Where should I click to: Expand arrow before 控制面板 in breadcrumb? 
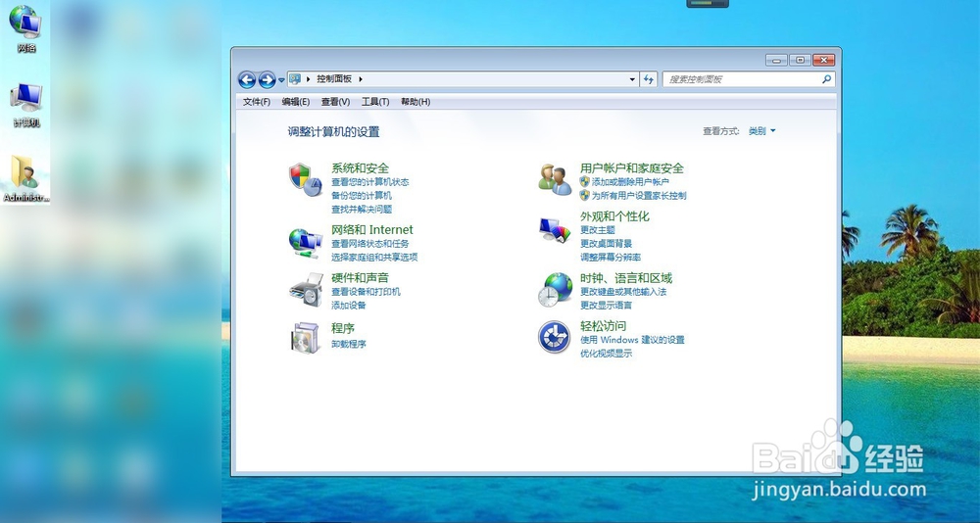(x=309, y=79)
